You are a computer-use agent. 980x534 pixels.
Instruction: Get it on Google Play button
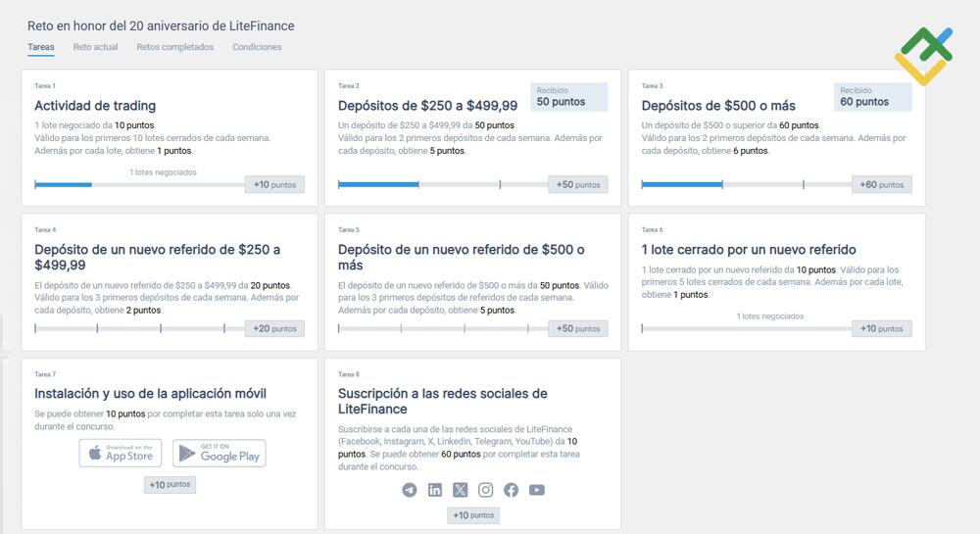[220, 453]
